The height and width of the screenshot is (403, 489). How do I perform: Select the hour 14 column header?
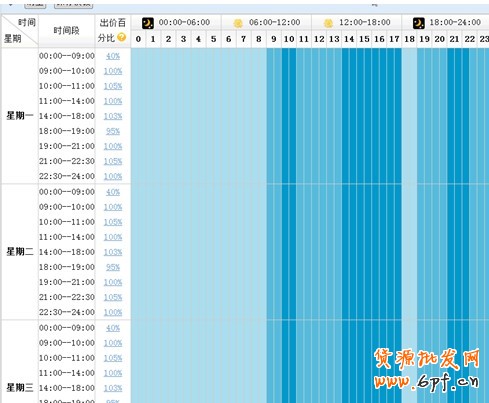click(x=349, y=39)
